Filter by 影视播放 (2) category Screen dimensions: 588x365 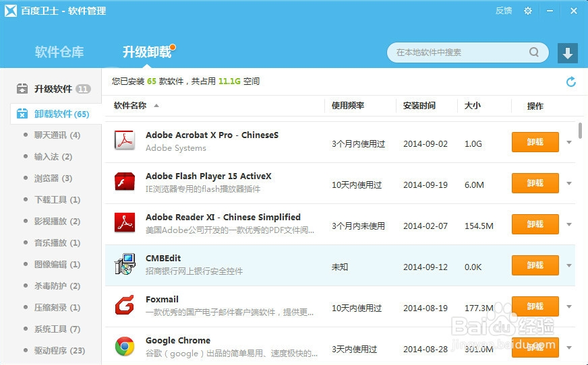point(57,222)
